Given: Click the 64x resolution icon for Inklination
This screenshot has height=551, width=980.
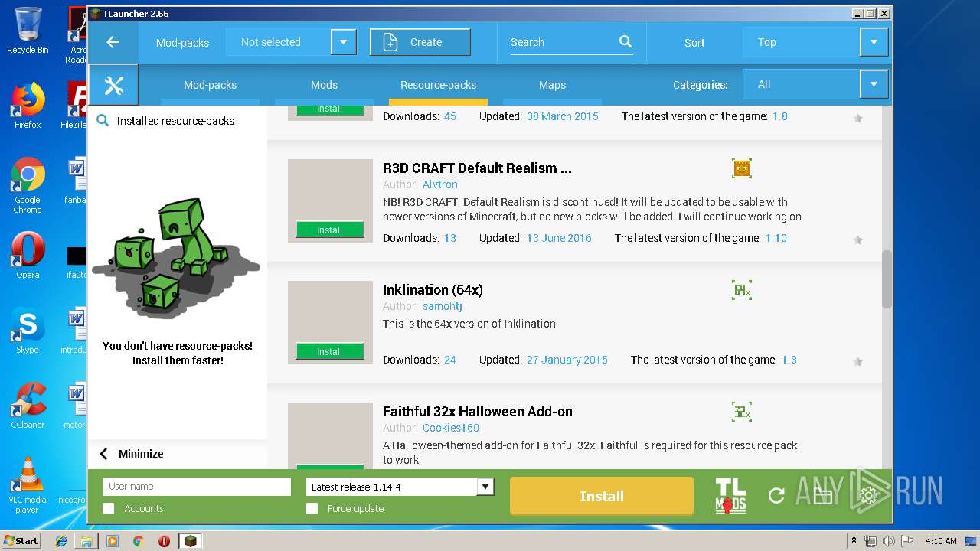Looking at the screenshot, I should [x=741, y=290].
